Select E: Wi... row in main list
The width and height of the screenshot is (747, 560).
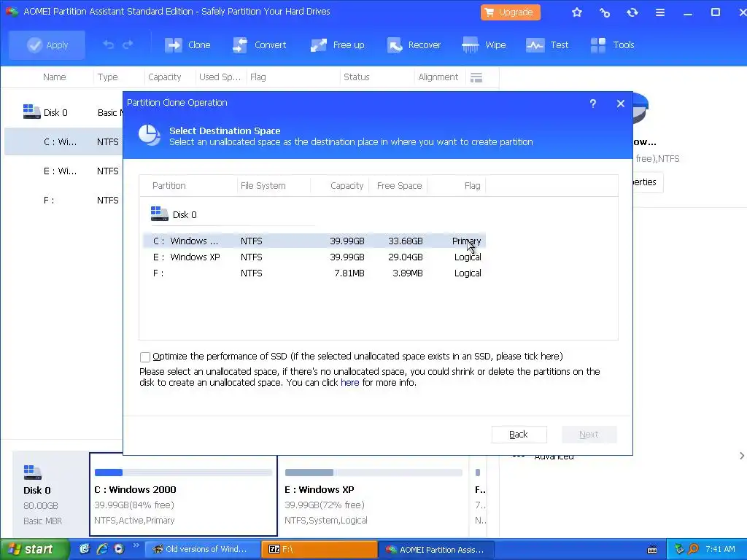pos(64,171)
